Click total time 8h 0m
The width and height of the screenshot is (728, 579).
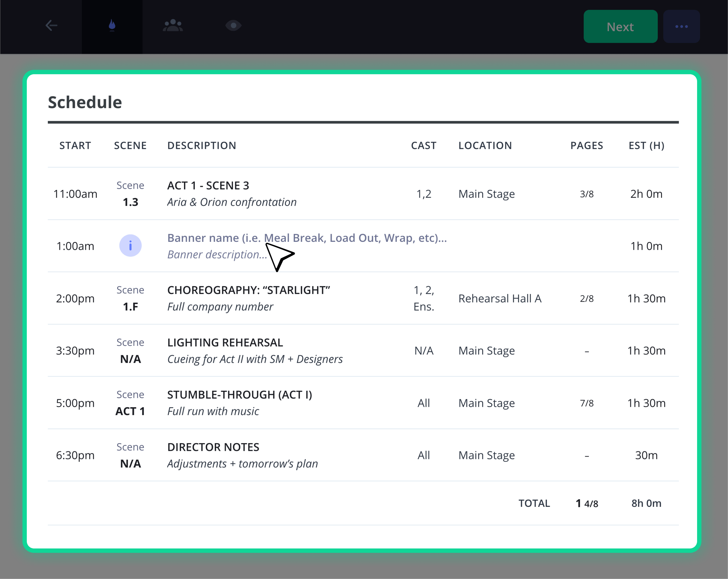point(646,503)
